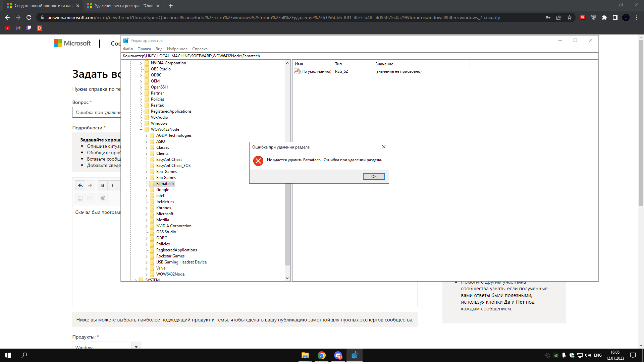Click the Microsoft logo link

point(72,43)
